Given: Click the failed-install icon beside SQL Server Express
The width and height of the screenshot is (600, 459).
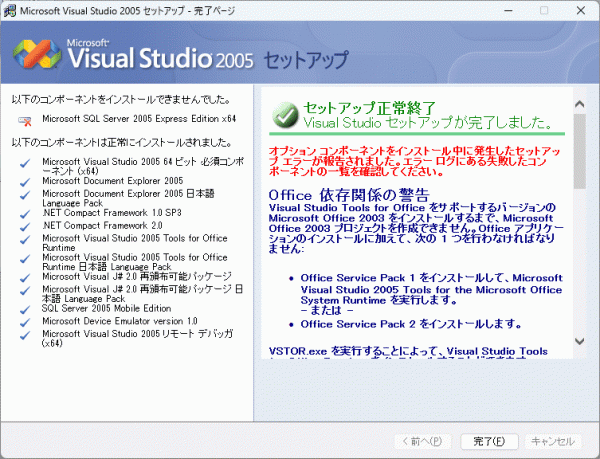Looking at the screenshot, I should click(x=25, y=121).
